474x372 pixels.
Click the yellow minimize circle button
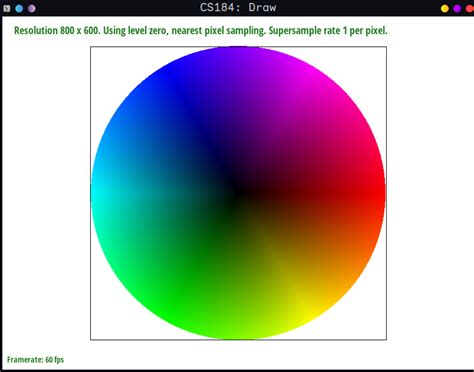point(445,9)
